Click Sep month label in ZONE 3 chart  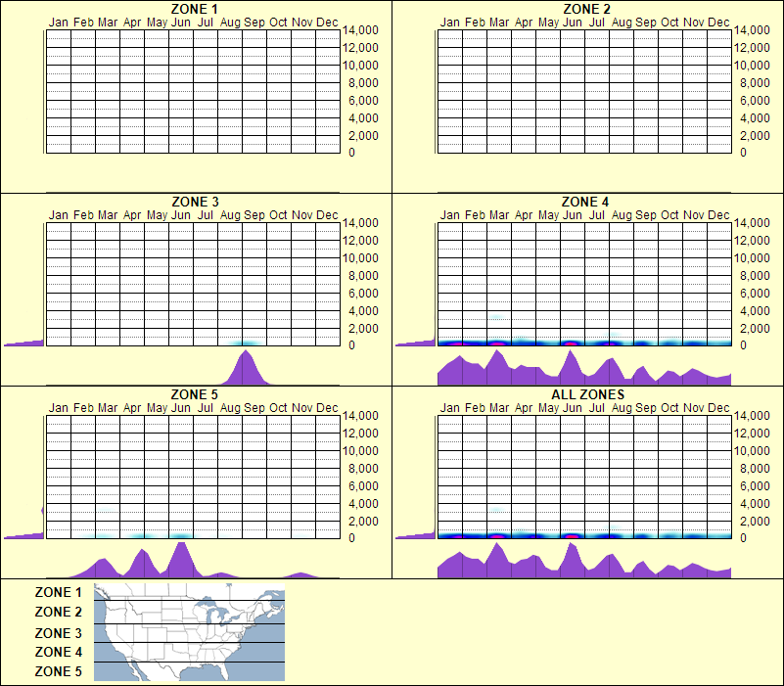point(254,215)
